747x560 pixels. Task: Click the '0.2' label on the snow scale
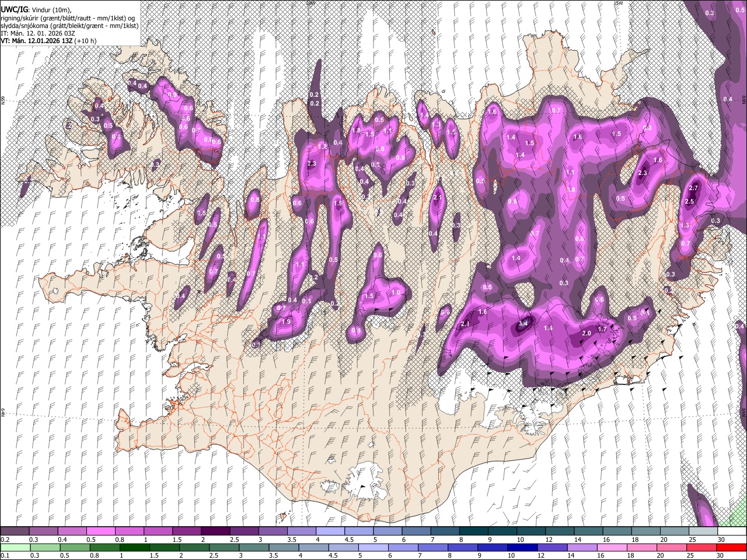coord(5,540)
